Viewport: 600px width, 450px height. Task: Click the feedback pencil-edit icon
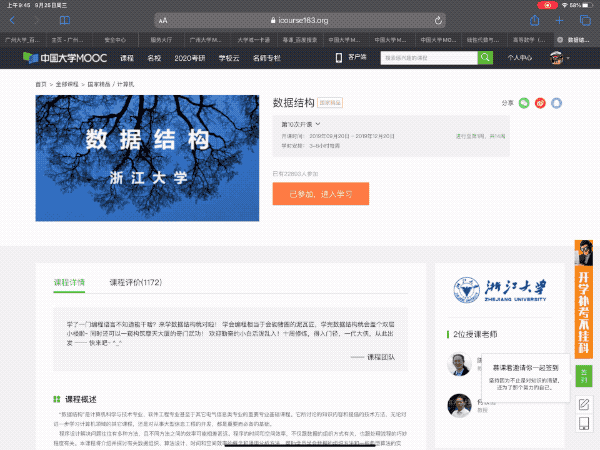click(584, 404)
